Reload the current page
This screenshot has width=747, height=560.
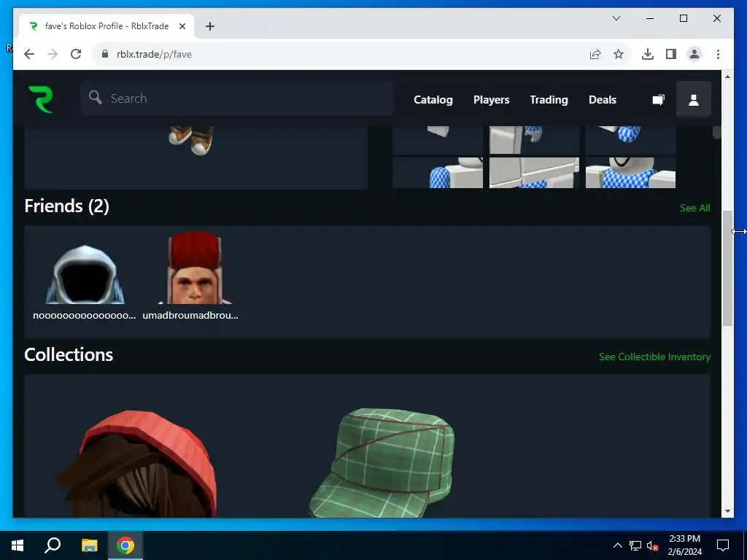(x=76, y=54)
